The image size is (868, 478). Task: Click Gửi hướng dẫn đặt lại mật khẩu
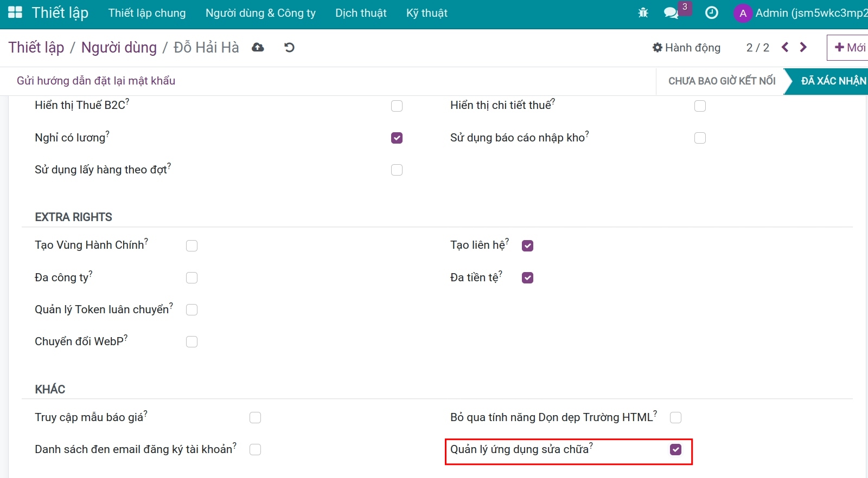[96, 81]
